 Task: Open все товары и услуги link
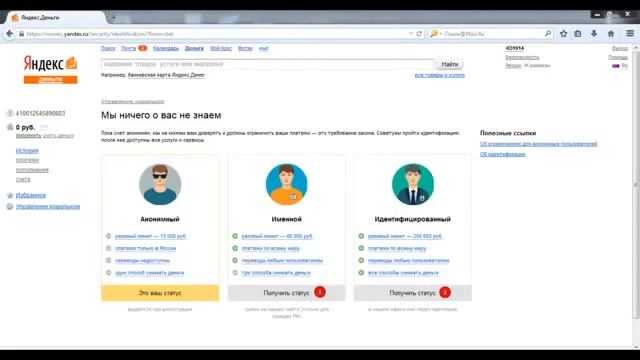440,75
